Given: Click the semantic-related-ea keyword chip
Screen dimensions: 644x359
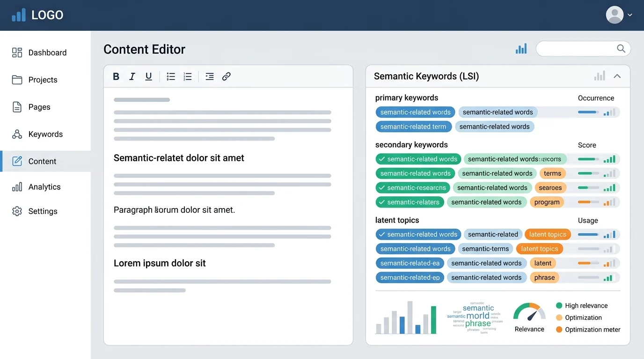Looking at the screenshot, I should [410, 263].
